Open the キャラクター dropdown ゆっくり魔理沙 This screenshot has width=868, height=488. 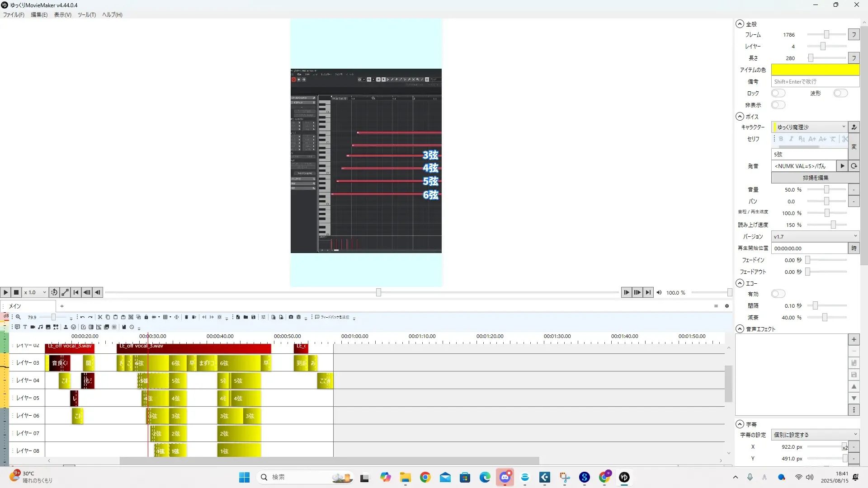tap(809, 127)
